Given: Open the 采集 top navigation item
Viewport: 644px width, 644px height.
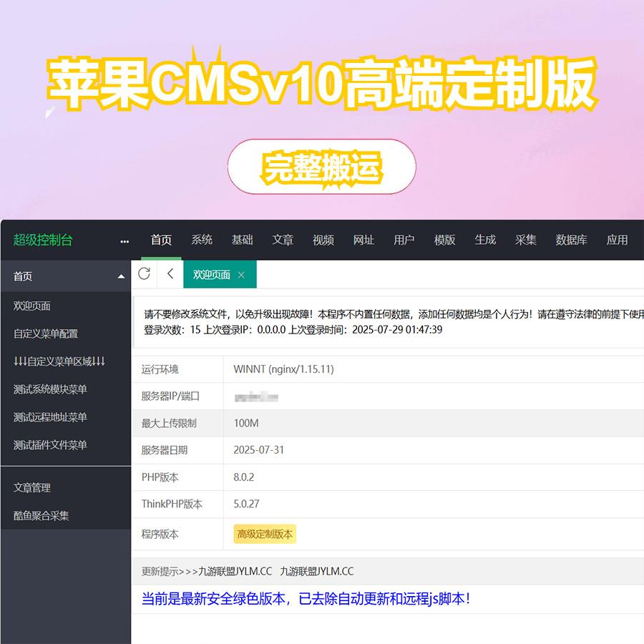Looking at the screenshot, I should 526,240.
